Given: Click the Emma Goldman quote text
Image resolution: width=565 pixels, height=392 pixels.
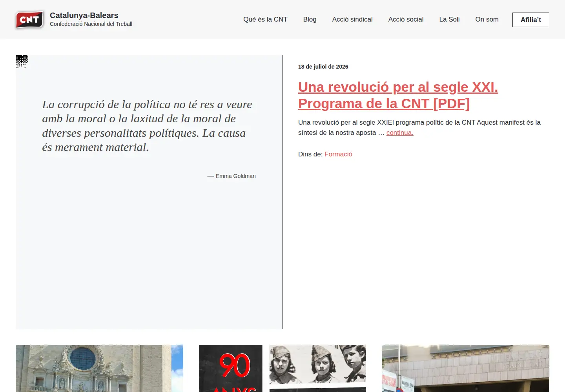Looking at the screenshot, I should click(x=147, y=126).
